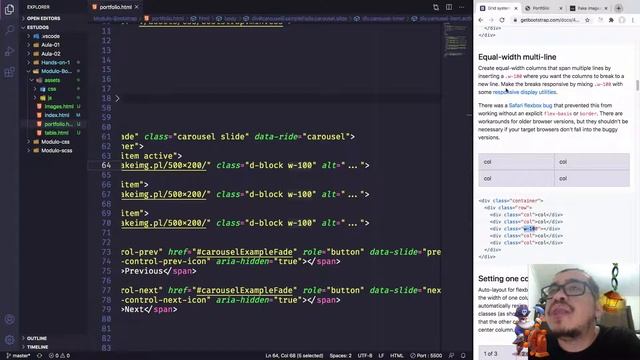Open table.html in the explorer
The width and height of the screenshot is (640, 360).
point(56,133)
